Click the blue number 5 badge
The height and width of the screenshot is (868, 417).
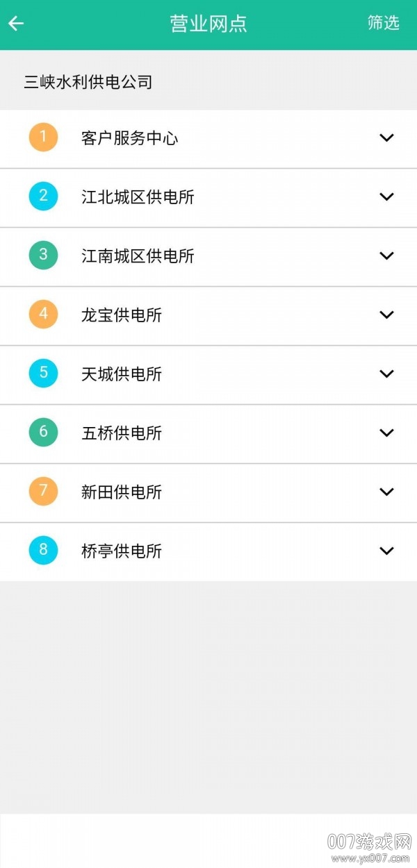(43, 373)
